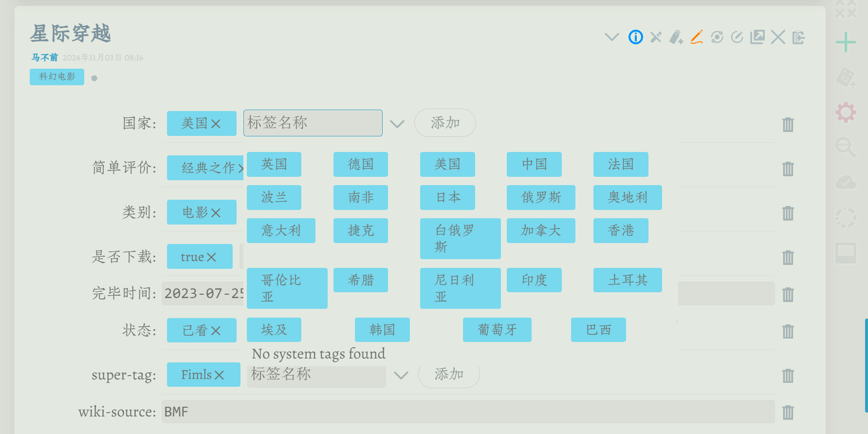Select 德国 from the country list

pos(361,164)
